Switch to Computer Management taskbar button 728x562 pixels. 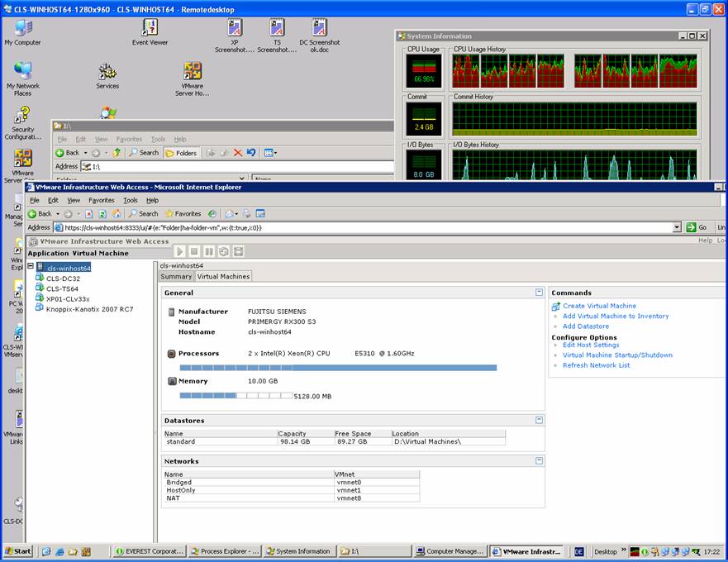coord(450,551)
